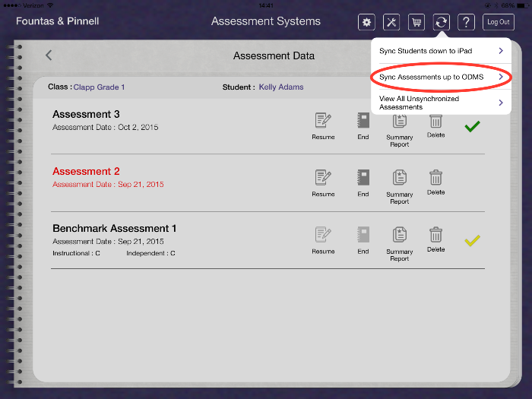The height and width of the screenshot is (399, 532).
Task: Tap green checkmark for Assessment 3
Action: pyautogui.click(x=472, y=126)
